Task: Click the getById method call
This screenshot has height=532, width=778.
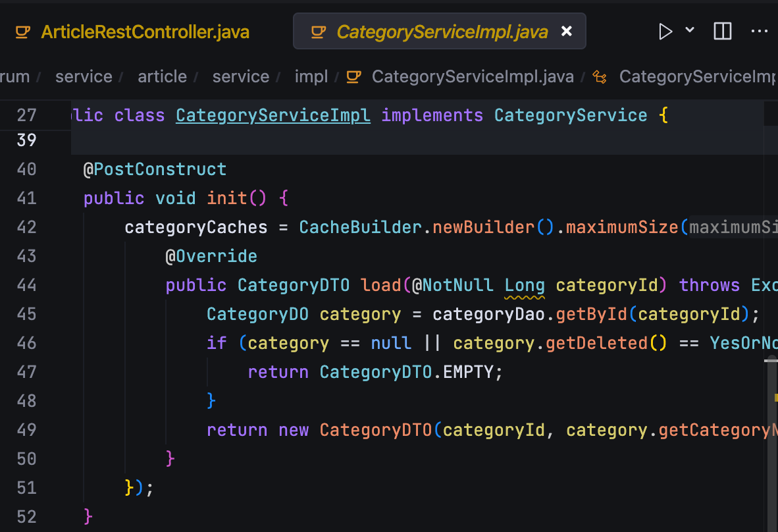Action: click(x=592, y=314)
